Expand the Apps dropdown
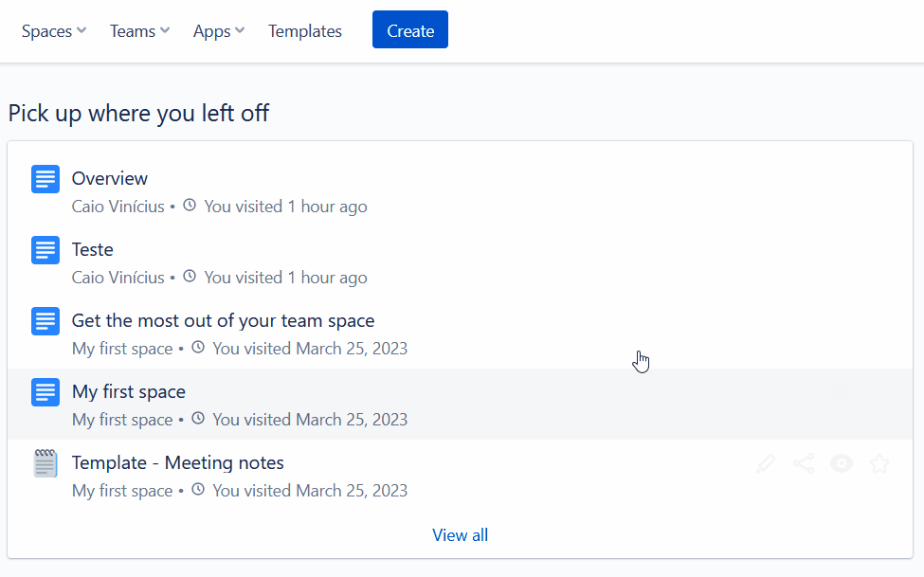 click(x=219, y=30)
